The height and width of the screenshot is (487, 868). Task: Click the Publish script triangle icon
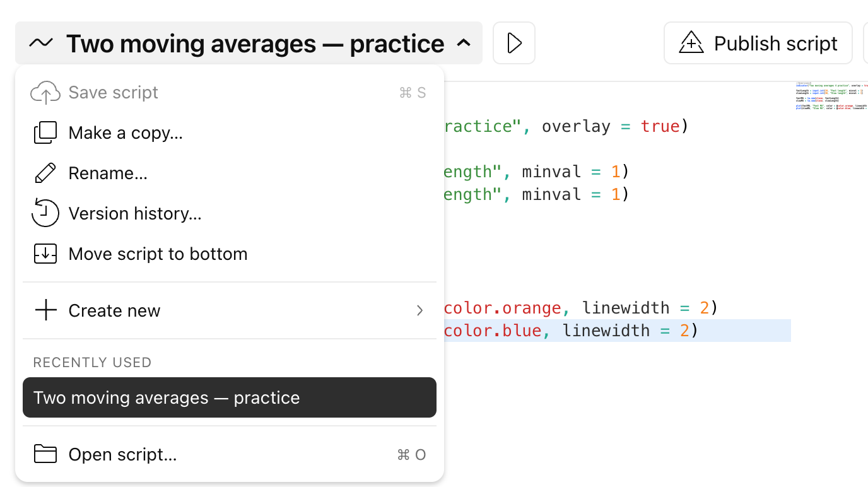pos(691,43)
